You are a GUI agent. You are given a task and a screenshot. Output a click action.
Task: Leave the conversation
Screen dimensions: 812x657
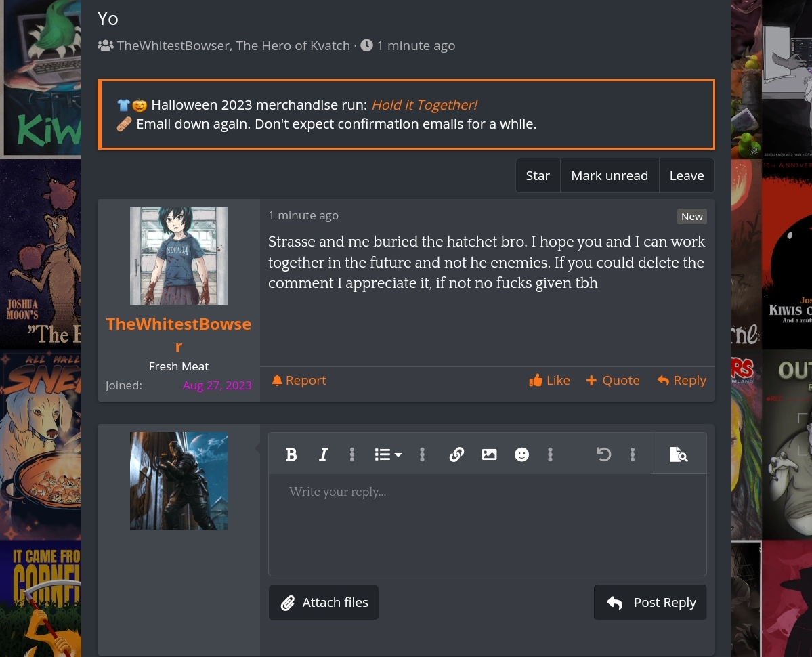(687, 176)
